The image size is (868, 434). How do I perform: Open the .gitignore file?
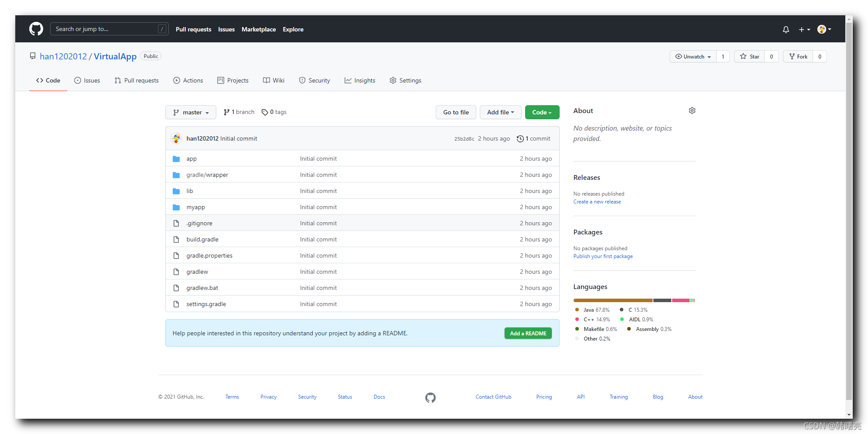click(x=199, y=223)
